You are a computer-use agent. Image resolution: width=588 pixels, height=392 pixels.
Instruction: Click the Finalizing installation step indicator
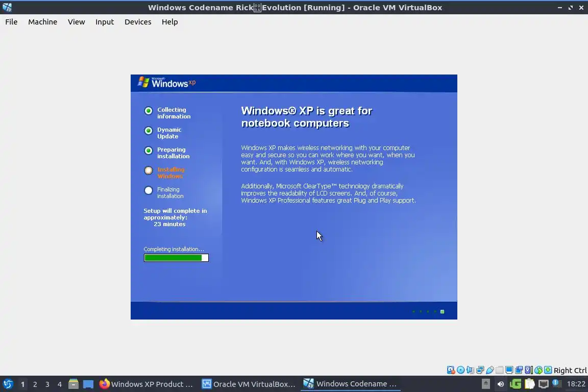[149, 190]
